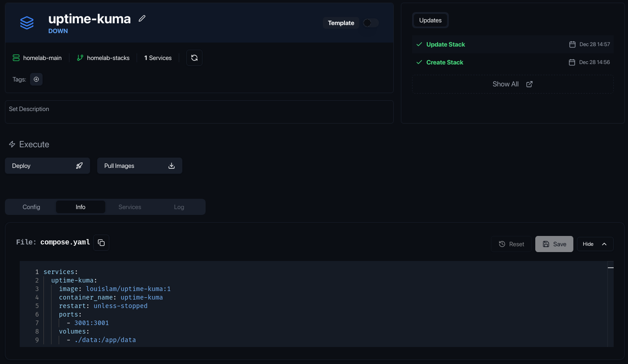Toggle the Template switch
This screenshot has height=364, width=628.
click(370, 23)
